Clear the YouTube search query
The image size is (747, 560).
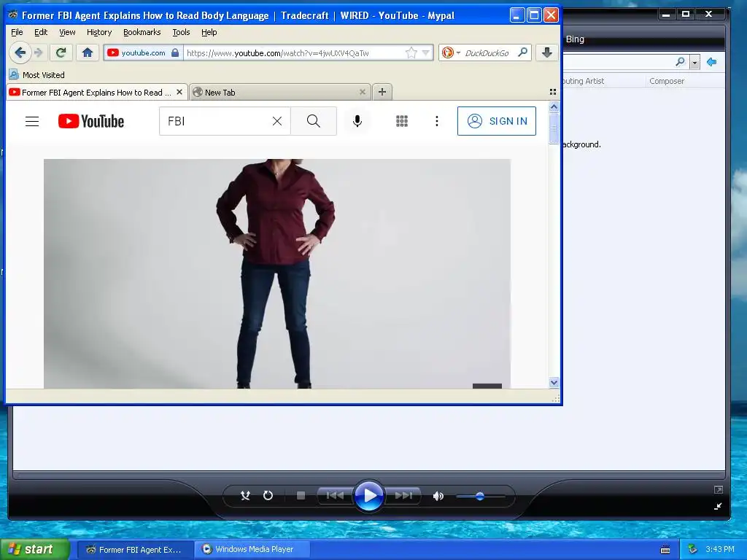click(277, 121)
